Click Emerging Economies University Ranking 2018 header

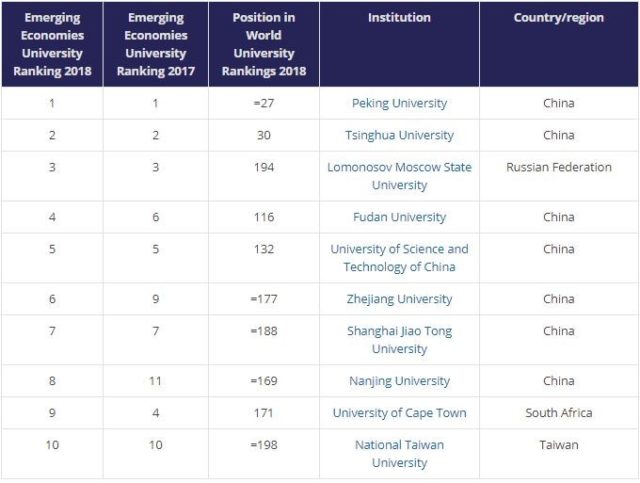click(52, 44)
